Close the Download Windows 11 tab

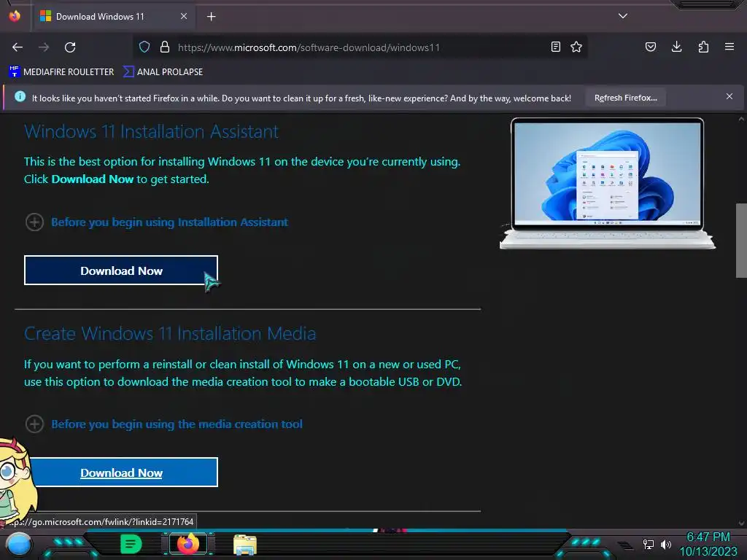[184, 16]
